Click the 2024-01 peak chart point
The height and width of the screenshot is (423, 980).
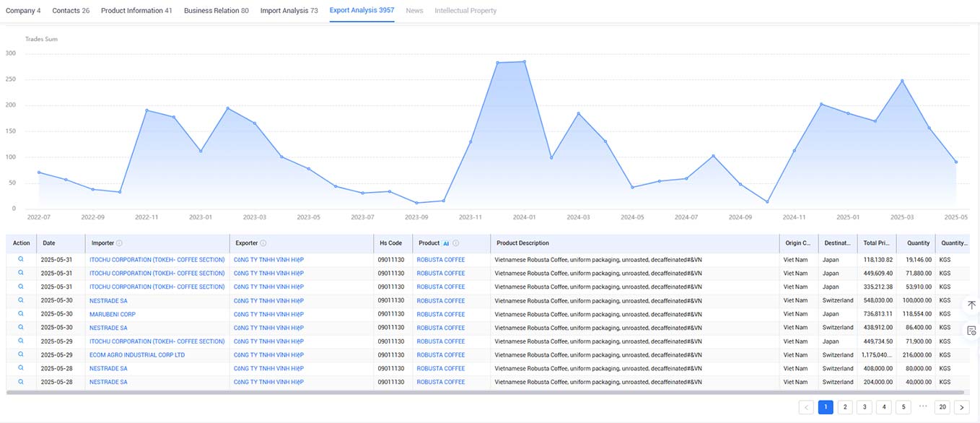[525, 61]
